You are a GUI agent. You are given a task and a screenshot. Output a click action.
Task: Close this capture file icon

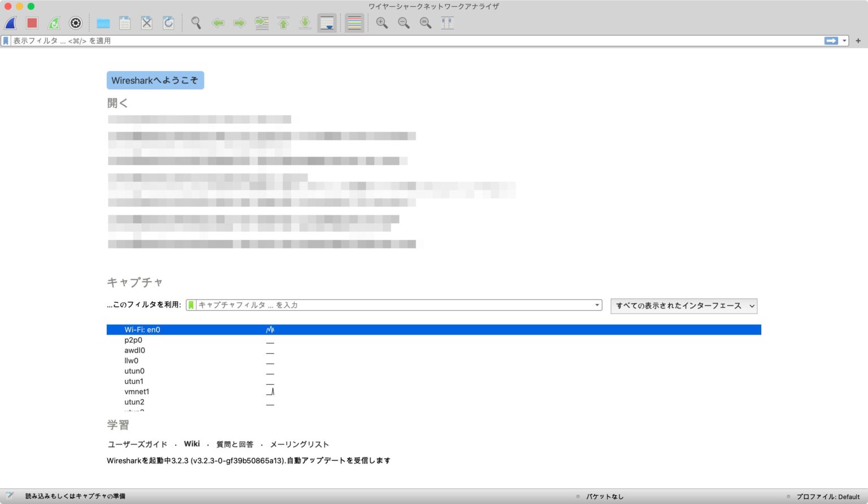(x=147, y=23)
